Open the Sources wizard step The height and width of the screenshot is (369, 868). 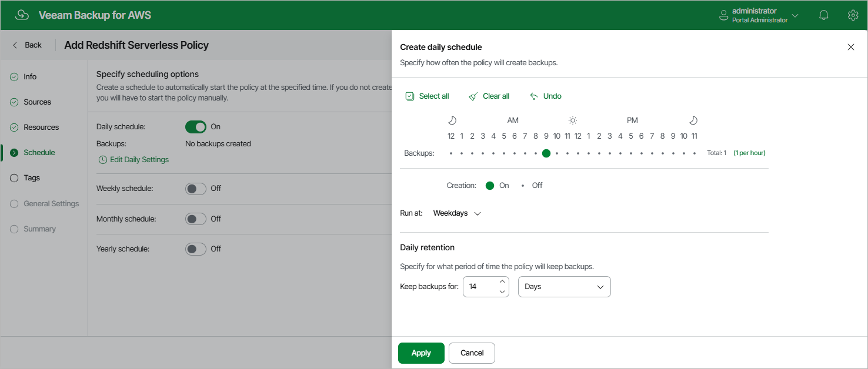pyautogui.click(x=37, y=102)
